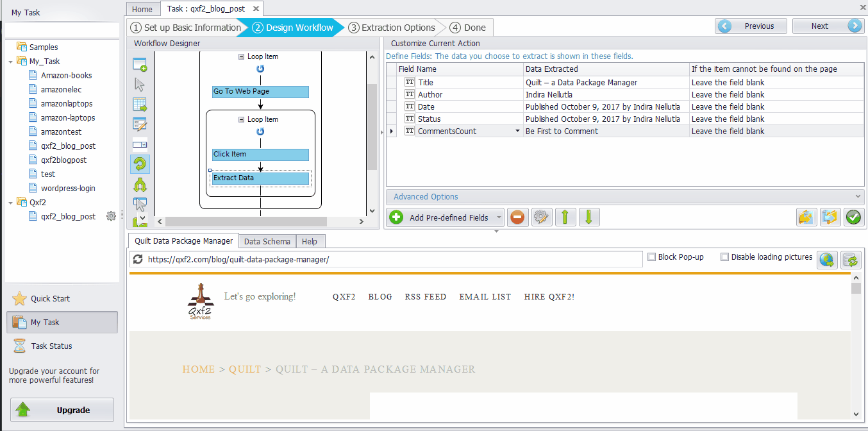Move selected field up with green arrow

click(565, 217)
